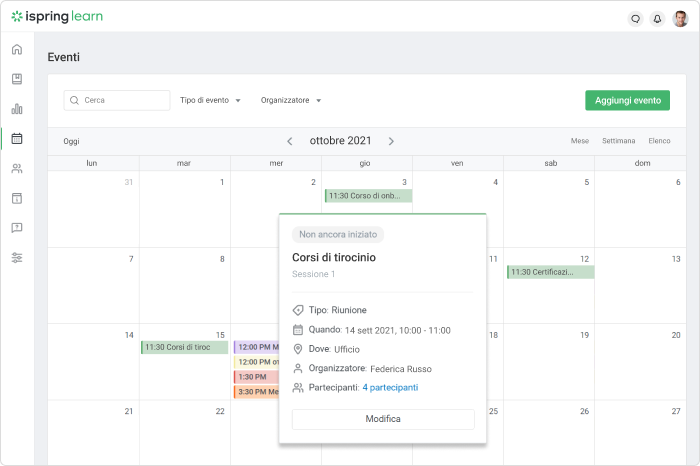Click the Partecipanti people icon in popup

(x=298, y=387)
